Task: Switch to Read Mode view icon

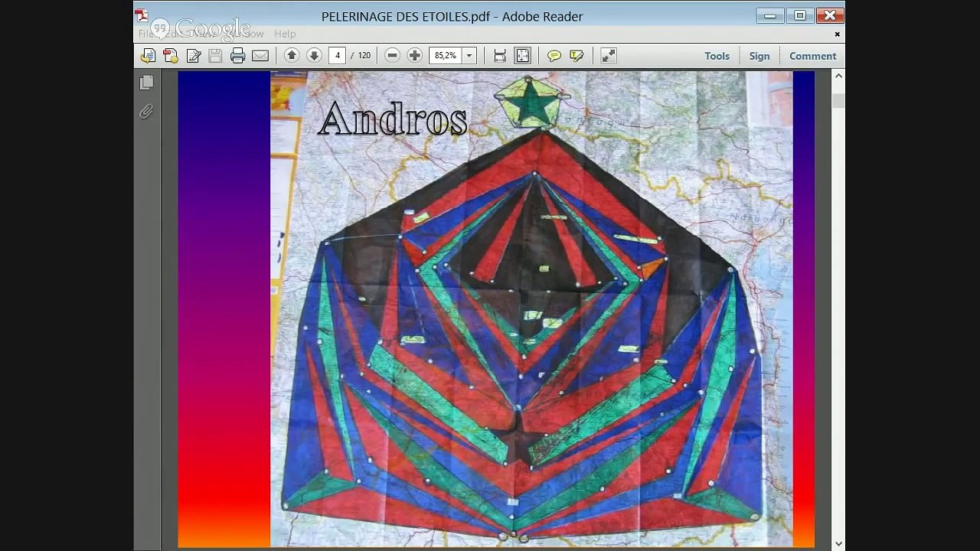Action: [609, 56]
